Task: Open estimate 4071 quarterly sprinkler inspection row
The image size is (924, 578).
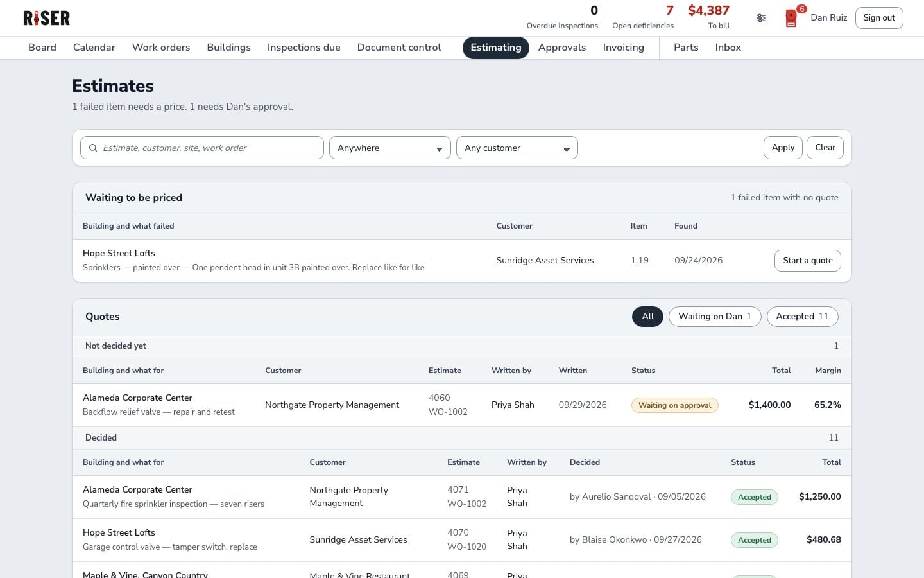Action: point(462,497)
